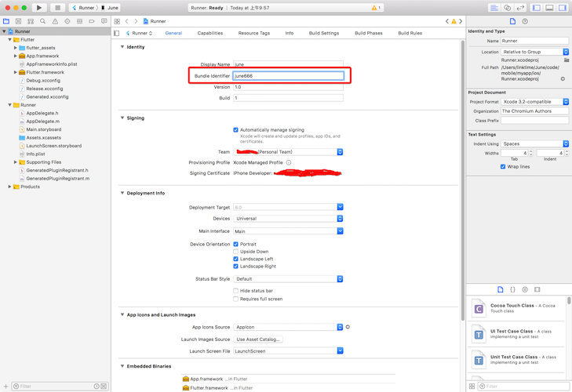Switch to the Capabilities tab
Viewport: 572px width, 392px height.
click(x=210, y=33)
